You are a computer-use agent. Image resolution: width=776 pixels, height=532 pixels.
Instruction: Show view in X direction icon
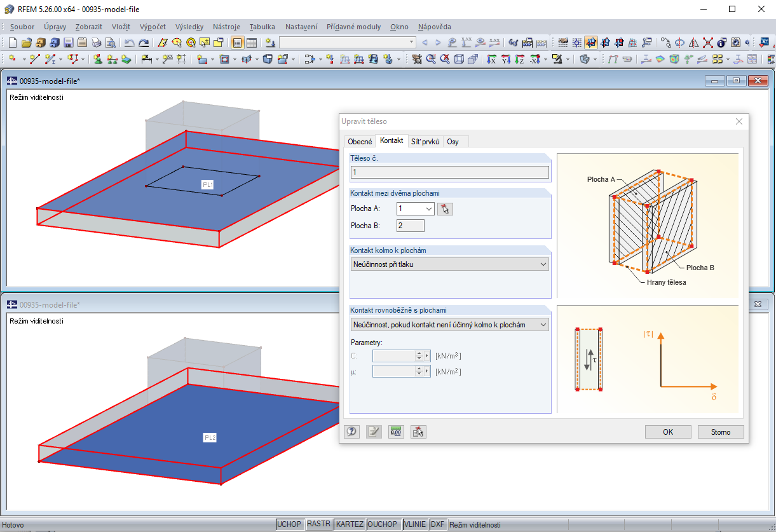coord(491,58)
